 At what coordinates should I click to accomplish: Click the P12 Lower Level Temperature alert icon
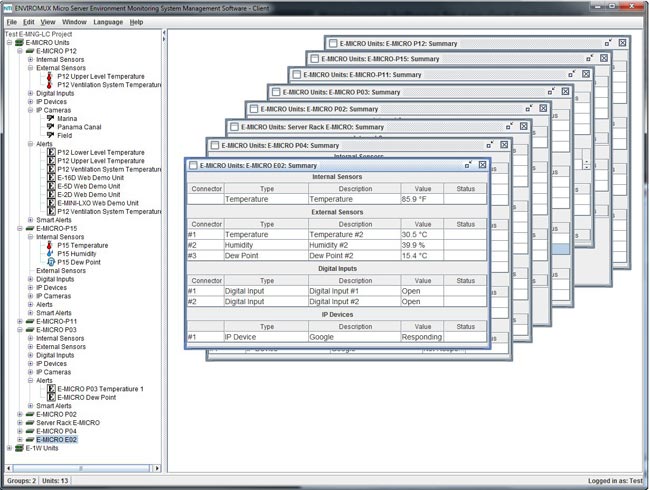[x=51, y=152]
